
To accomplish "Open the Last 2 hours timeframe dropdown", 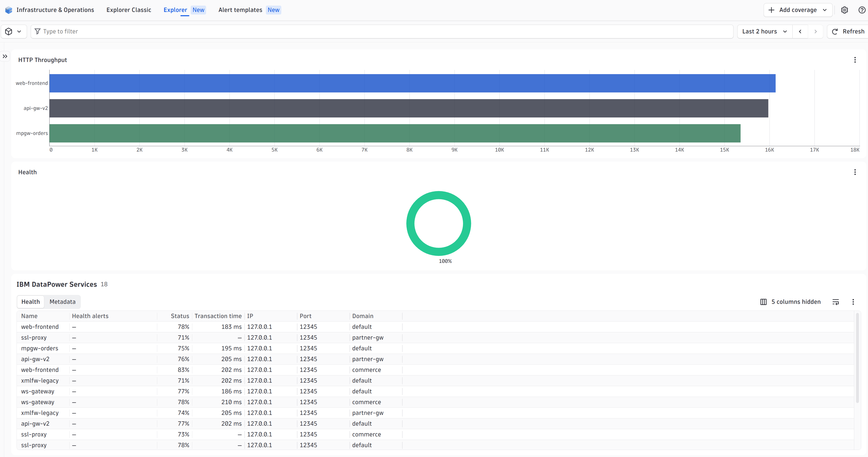I will tap(764, 31).
